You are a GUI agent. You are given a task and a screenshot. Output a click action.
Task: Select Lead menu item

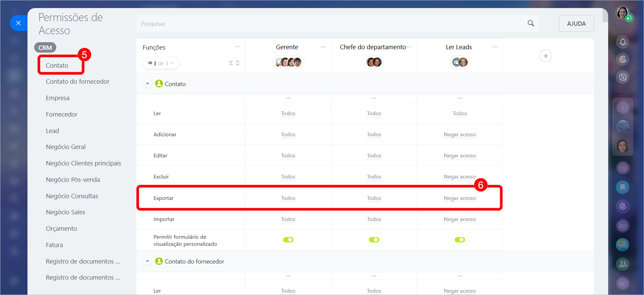(52, 131)
